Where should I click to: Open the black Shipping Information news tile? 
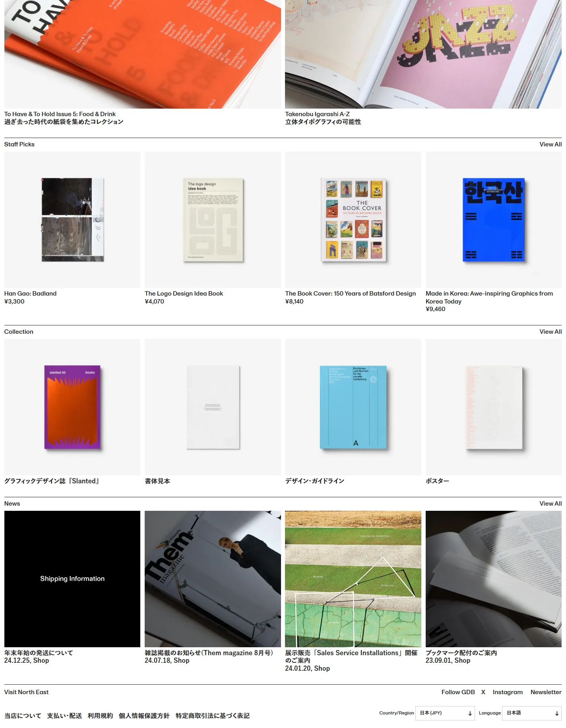(72, 579)
